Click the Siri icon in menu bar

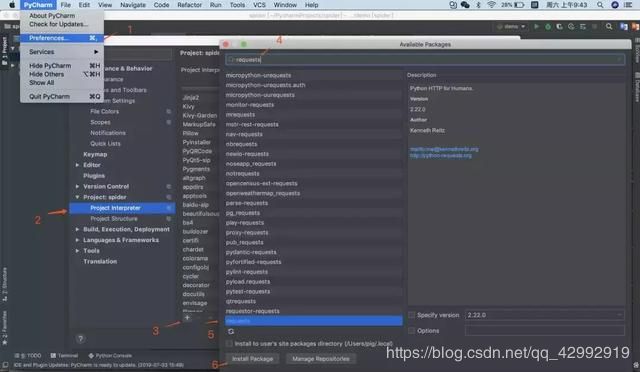click(x=615, y=5)
